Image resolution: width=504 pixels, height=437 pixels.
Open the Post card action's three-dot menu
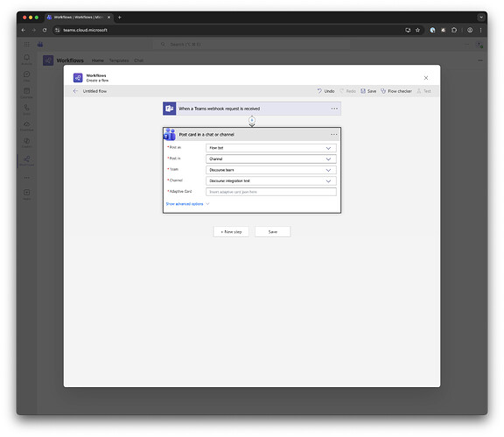tap(334, 135)
